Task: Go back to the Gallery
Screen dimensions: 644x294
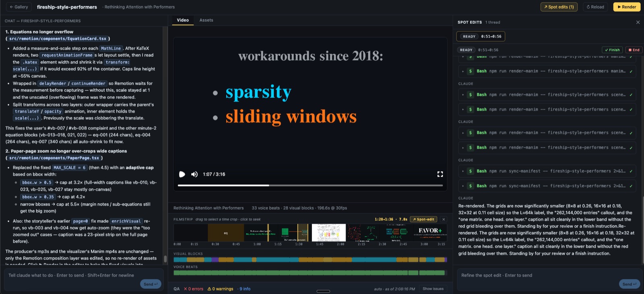Action: (19, 7)
